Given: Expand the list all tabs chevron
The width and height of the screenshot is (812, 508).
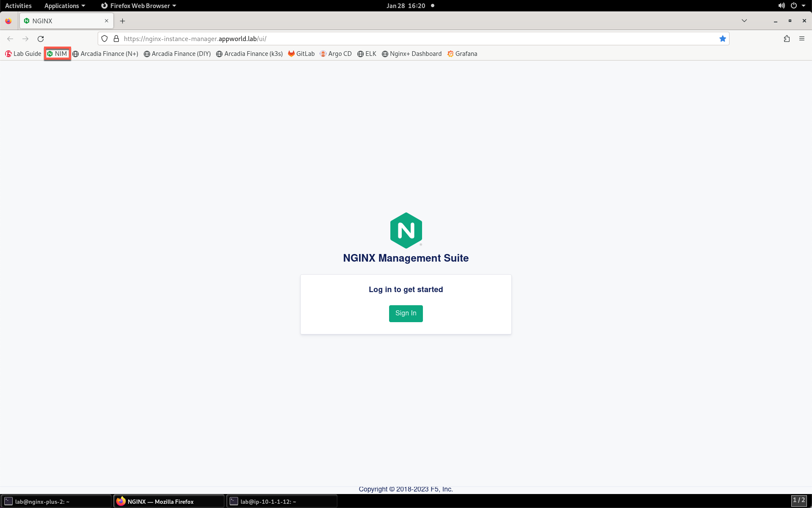Looking at the screenshot, I should (744, 21).
